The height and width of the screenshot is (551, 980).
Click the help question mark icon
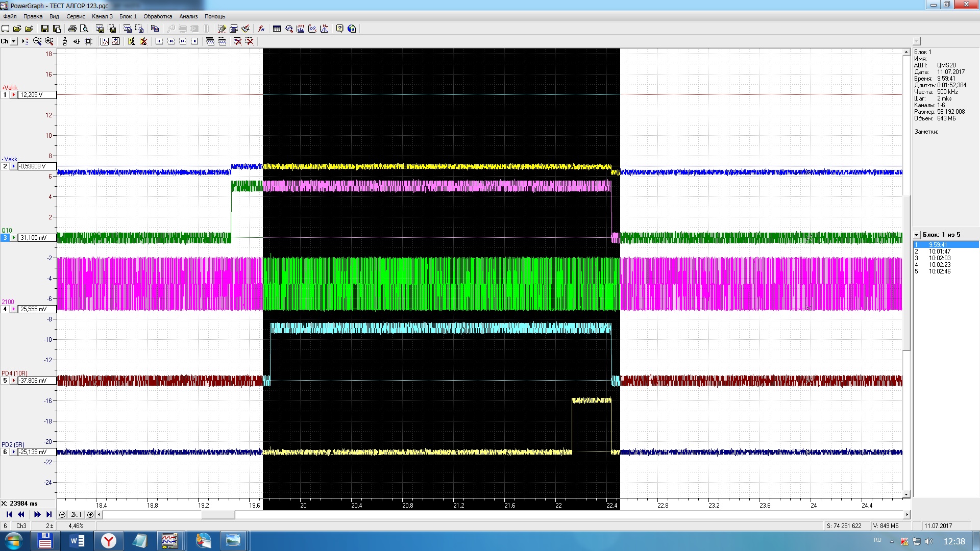[x=339, y=29]
